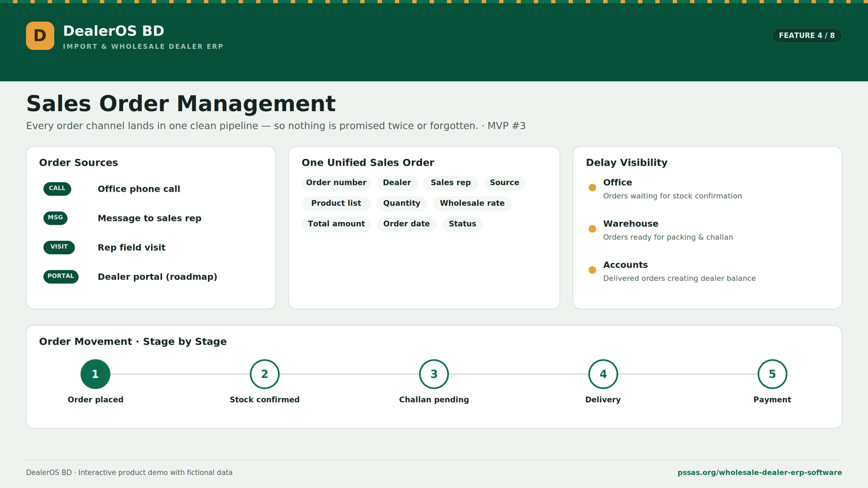Click the orange dot beside Office
This screenshot has width=868, height=488.
592,188
